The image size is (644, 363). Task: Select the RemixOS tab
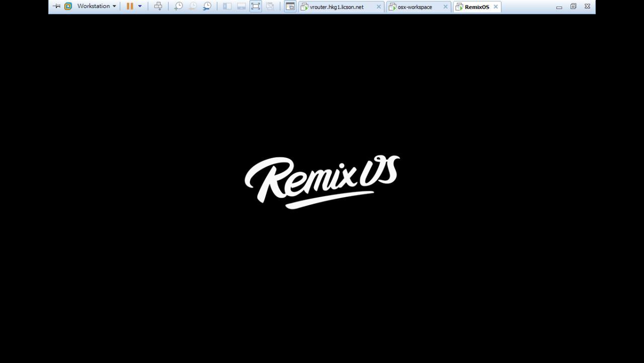477,7
